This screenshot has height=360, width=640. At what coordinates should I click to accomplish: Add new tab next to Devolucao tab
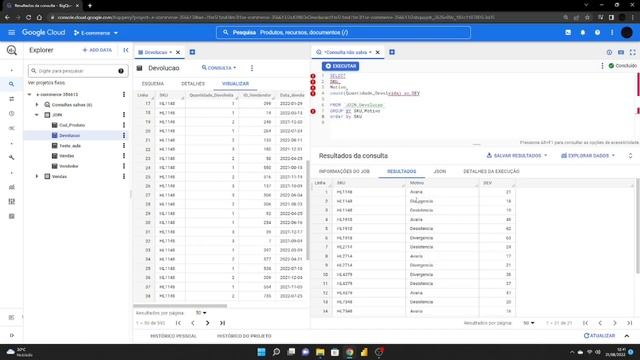(192, 52)
